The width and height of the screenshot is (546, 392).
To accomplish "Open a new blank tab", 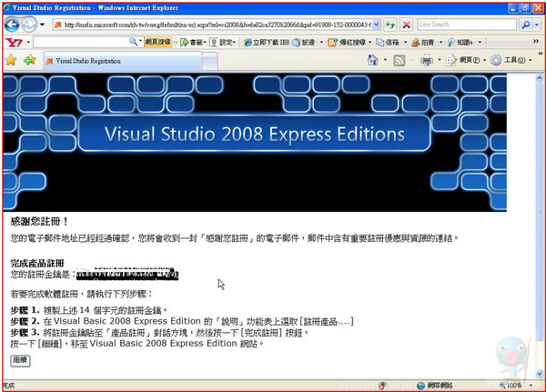I will point(210,61).
